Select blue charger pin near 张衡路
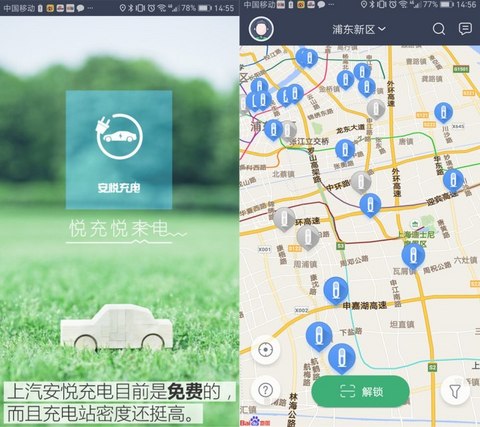480x427 pixels. pos(345,150)
